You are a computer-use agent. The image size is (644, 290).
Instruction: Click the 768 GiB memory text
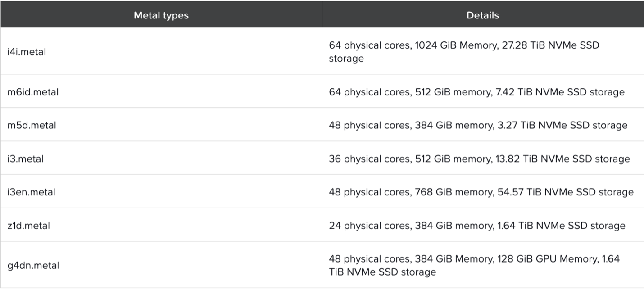pyautogui.click(x=451, y=192)
